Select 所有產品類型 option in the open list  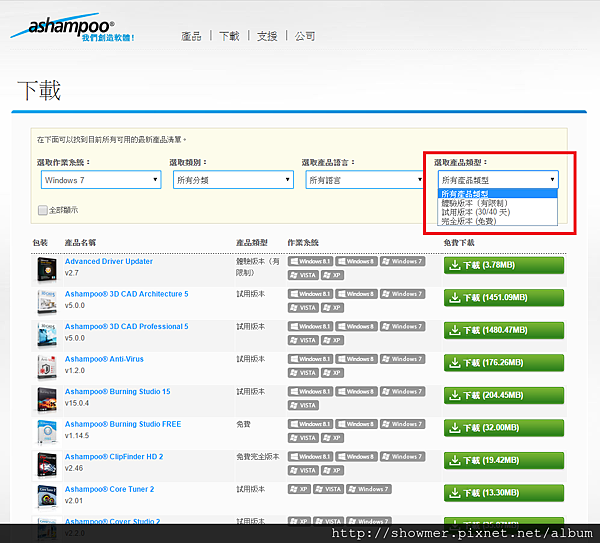497,194
